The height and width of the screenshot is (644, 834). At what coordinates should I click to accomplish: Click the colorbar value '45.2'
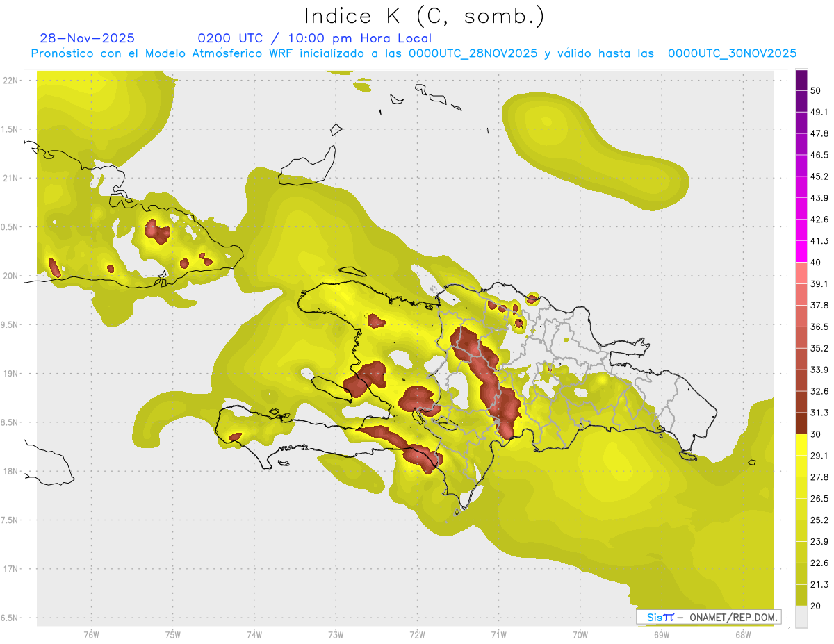(x=819, y=176)
